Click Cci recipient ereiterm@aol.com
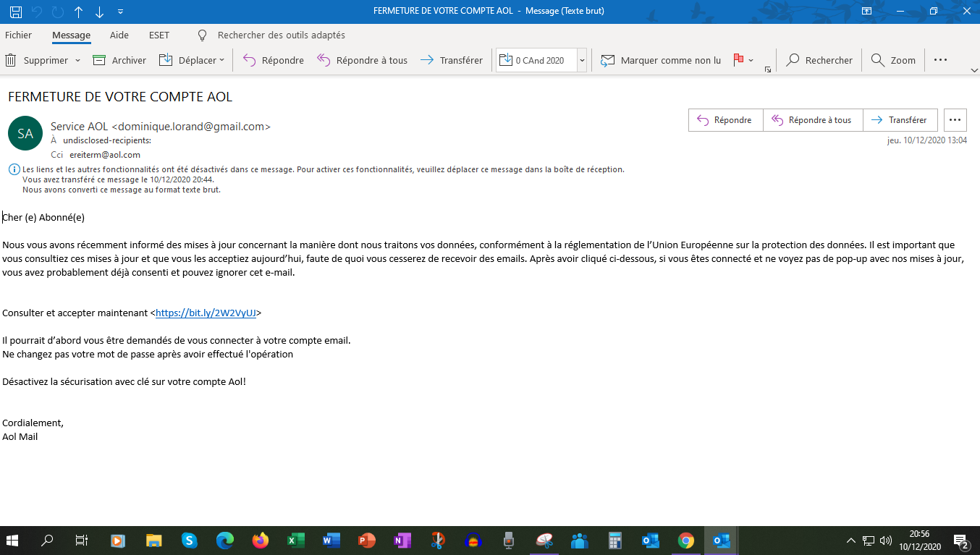Image resolution: width=980 pixels, height=555 pixels. tap(105, 155)
